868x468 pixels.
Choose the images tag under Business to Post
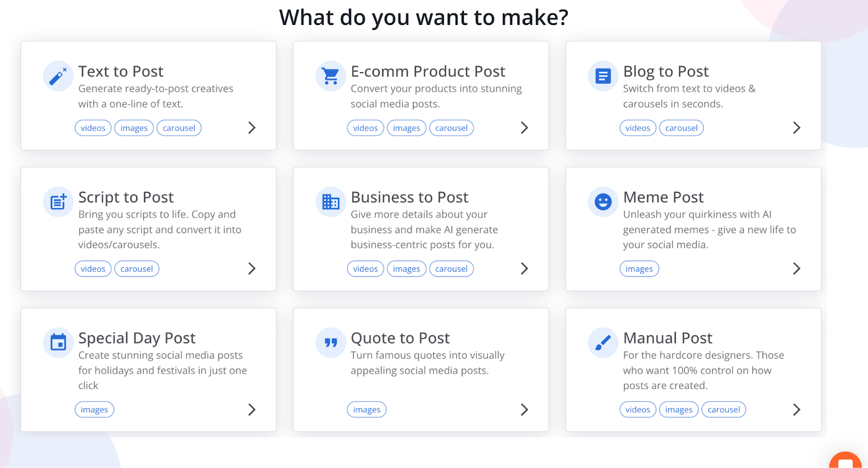[406, 269]
